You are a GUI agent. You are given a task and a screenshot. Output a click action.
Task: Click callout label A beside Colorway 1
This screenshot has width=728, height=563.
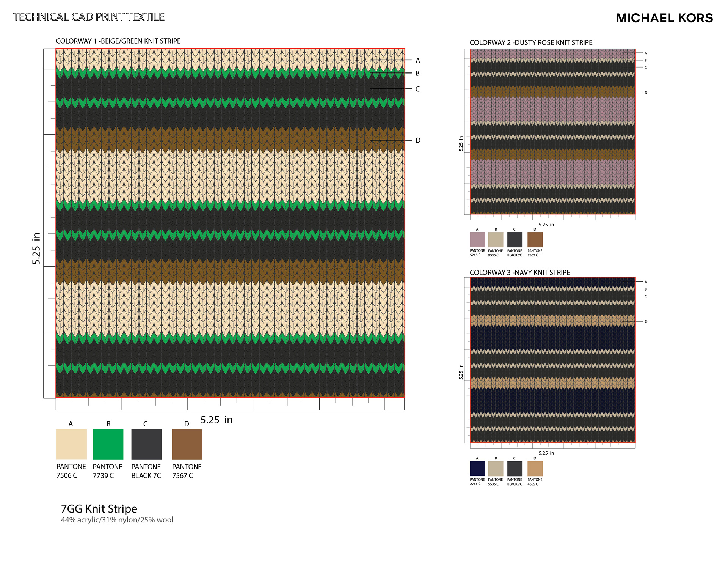point(418,60)
